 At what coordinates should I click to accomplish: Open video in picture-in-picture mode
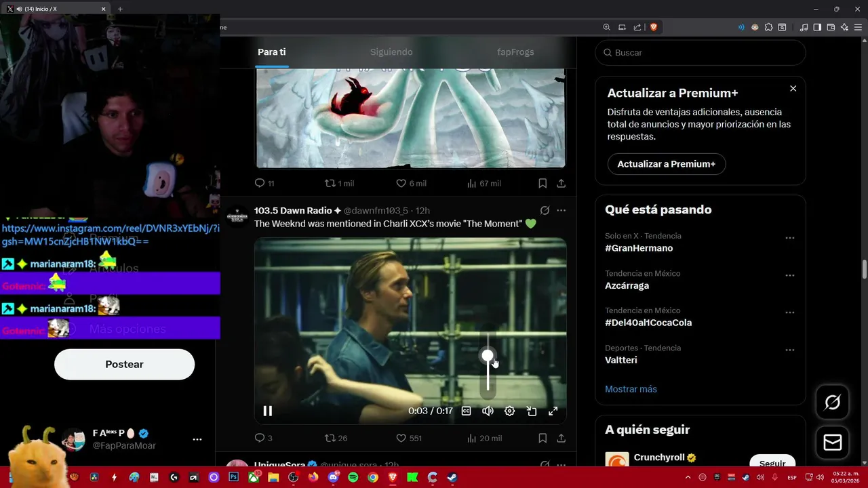pyautogui.click(x=532, y=411)
